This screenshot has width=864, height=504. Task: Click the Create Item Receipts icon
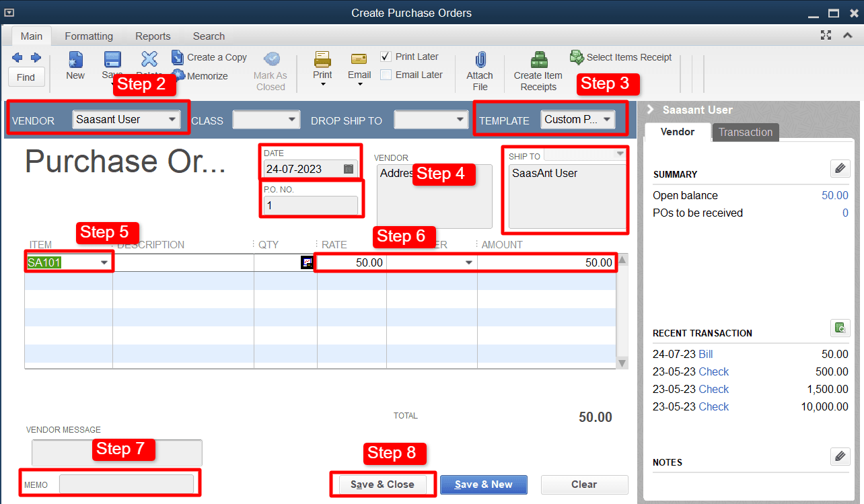pos(538,60)
